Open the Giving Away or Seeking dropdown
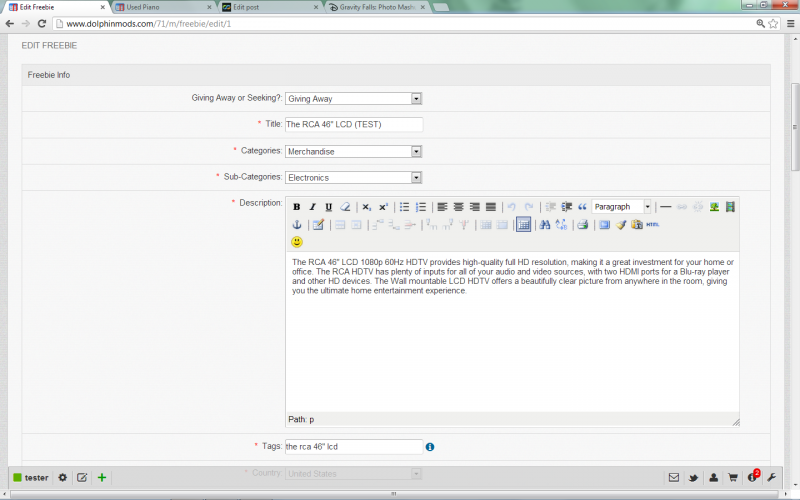 click(354, 98)
